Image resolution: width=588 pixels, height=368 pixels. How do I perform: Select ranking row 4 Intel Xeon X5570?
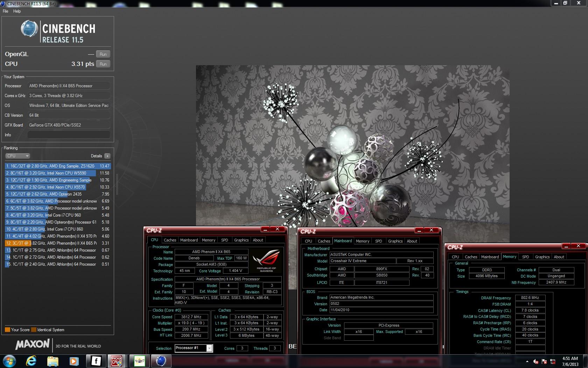pyautogui.click(x=57, y=187)
